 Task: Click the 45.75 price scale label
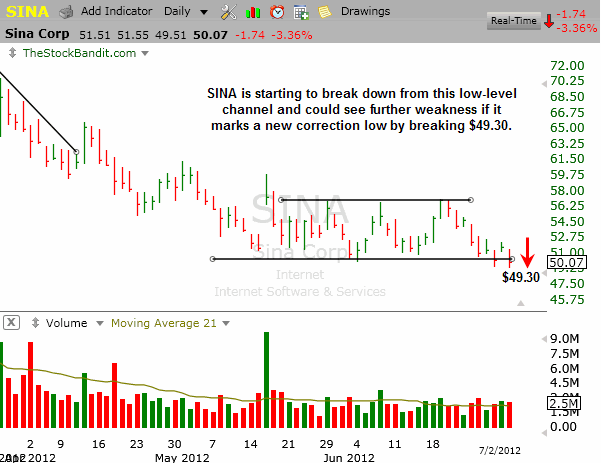coord(567,299)
